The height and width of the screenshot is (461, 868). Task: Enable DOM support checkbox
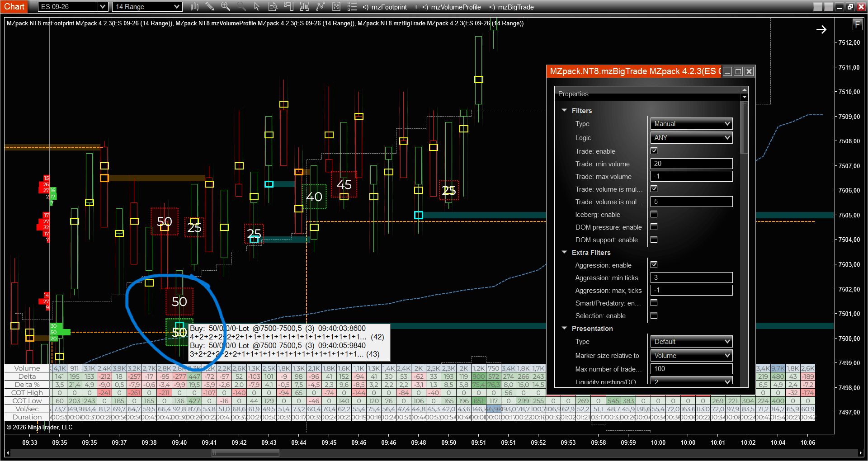pos(654,240)
